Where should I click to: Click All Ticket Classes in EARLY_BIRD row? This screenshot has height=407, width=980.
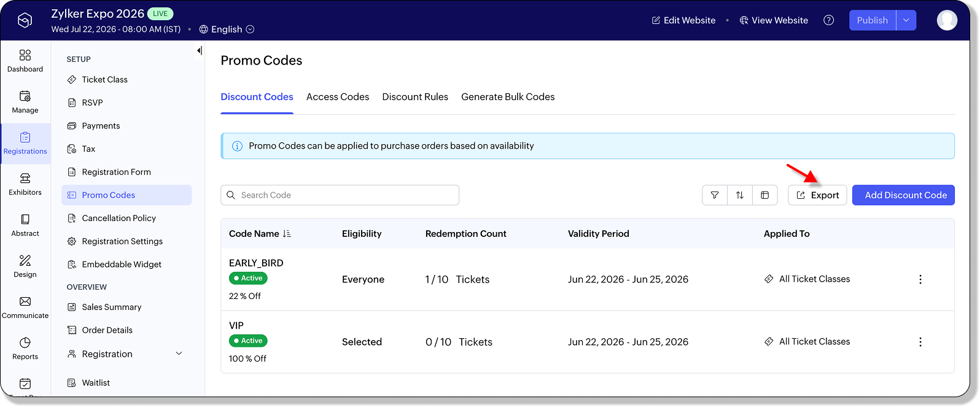coord(807,279)
